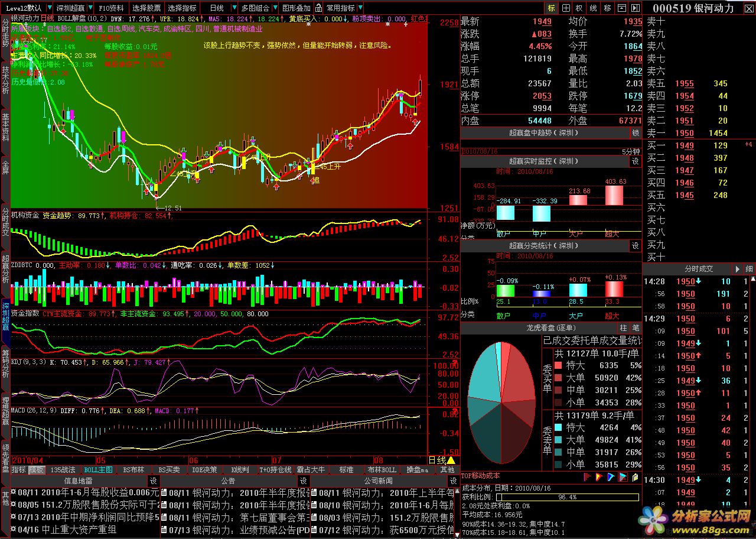This screenshot has width=756, height=539.
Task: Click play arrow beside 分时成交 header
Action: 737,269
